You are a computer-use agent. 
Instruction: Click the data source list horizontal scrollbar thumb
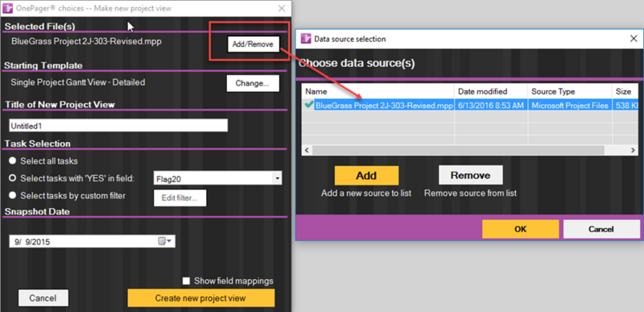[x=457, y=151]
